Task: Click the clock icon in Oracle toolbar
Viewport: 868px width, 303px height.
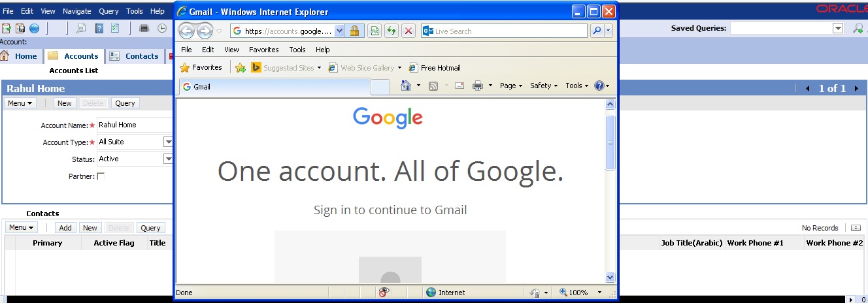Action: point(161,28)
